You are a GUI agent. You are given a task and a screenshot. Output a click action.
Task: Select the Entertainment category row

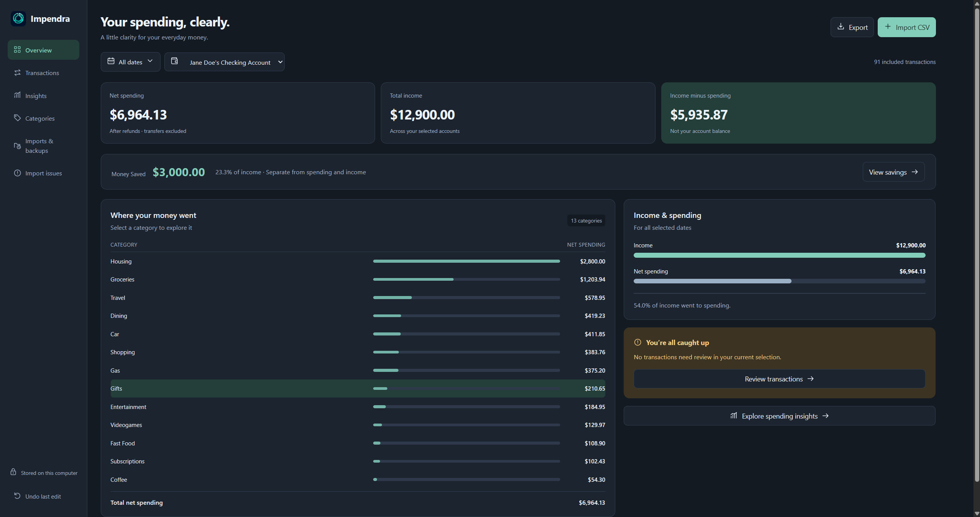coord(358,407)
